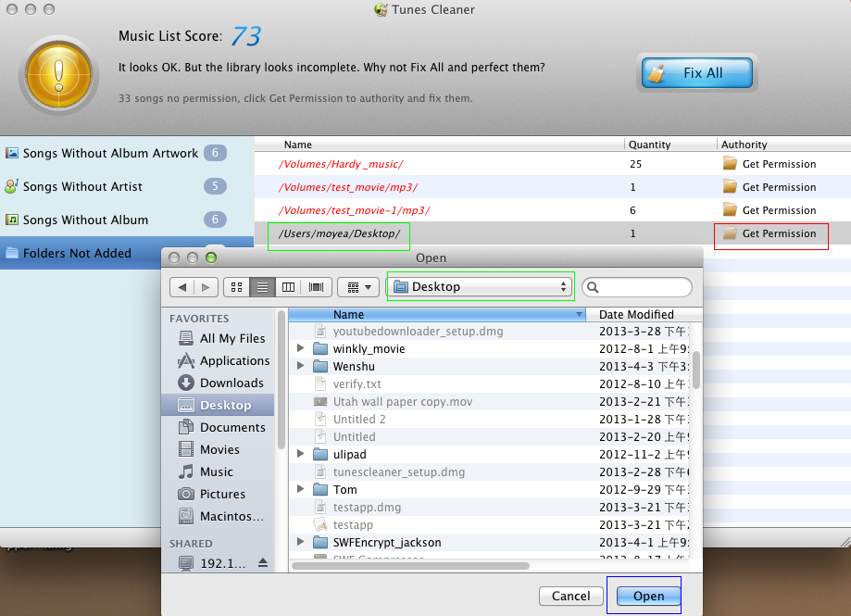The width and height of the screenshot is (851, 616).
Task: Select youtubedownloader_setup.dmg file
Action: click(x=488, y=331)
